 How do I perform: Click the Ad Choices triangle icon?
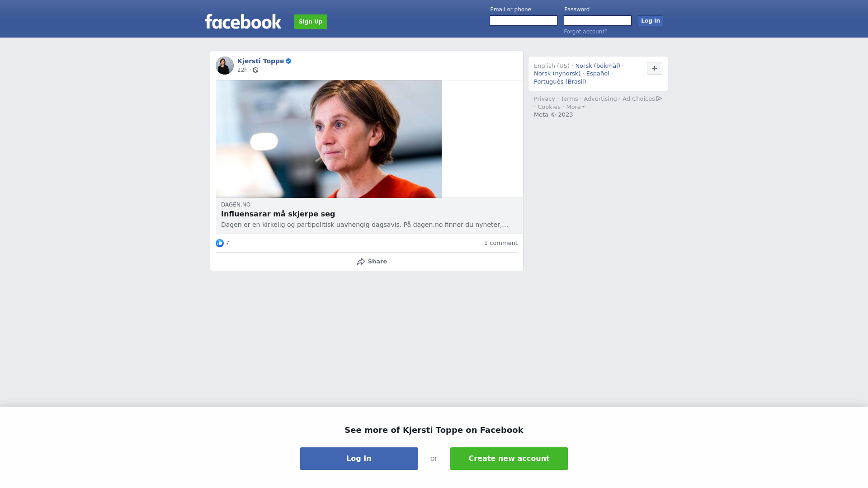click(x=659, y=99)
